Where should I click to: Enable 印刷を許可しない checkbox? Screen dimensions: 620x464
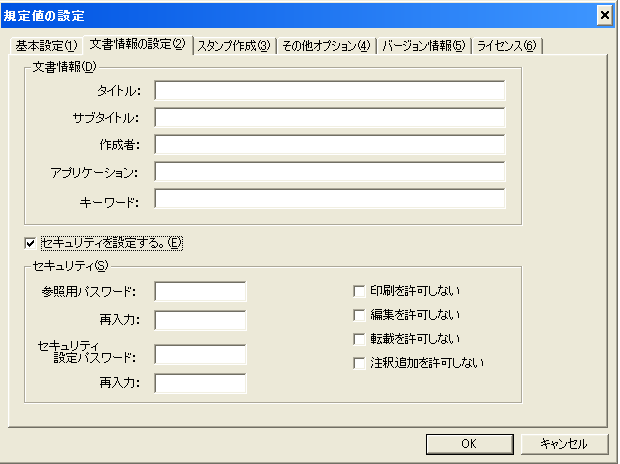point(359,291)
